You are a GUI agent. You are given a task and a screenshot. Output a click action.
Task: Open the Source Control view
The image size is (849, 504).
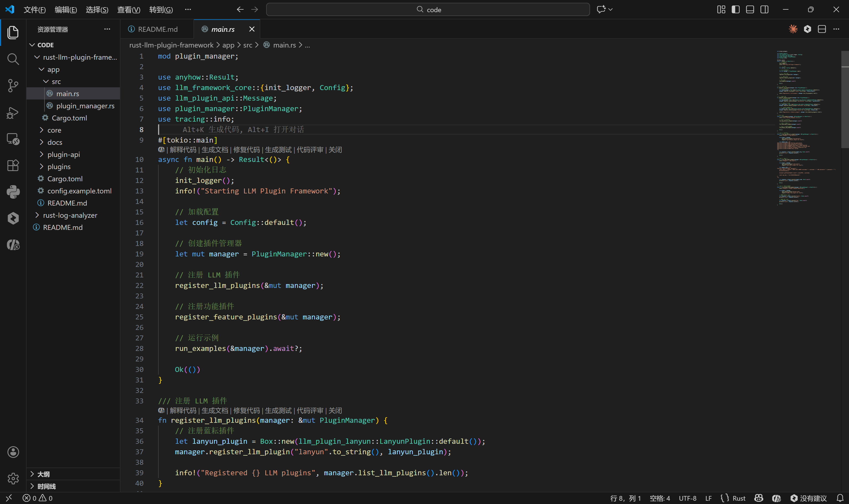(x=13, y=86)
